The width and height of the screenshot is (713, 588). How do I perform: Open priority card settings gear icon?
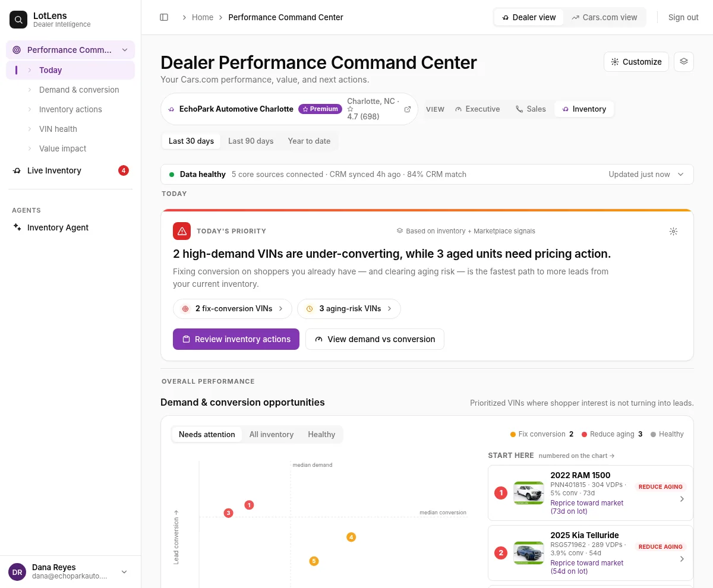click(673, 231)
